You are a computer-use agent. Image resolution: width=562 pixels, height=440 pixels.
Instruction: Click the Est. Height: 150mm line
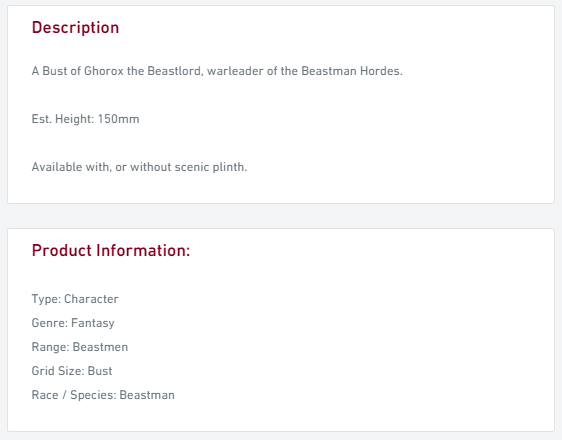pos(85,119)
